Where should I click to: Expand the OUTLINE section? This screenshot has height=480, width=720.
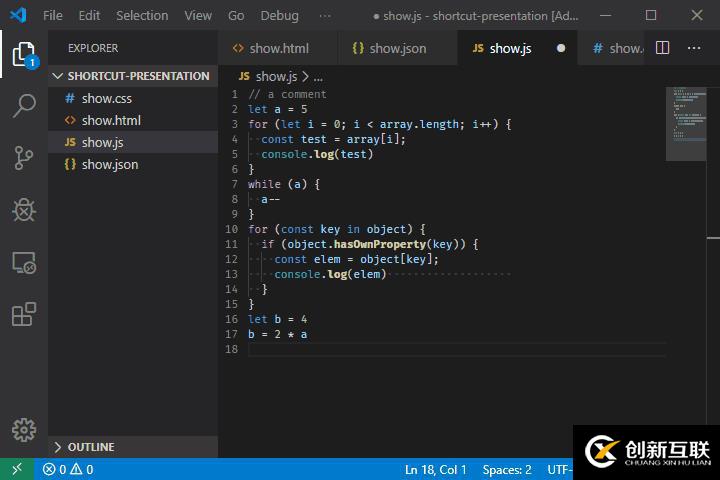(132, 446)
